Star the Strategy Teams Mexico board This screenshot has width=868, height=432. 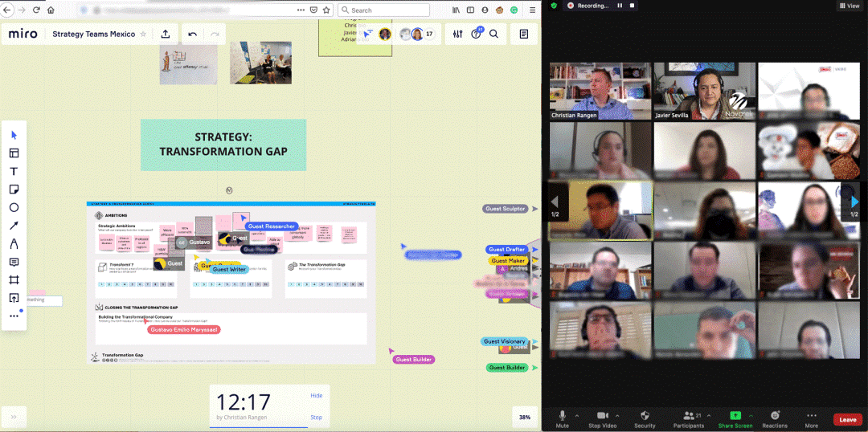[143, 35]
